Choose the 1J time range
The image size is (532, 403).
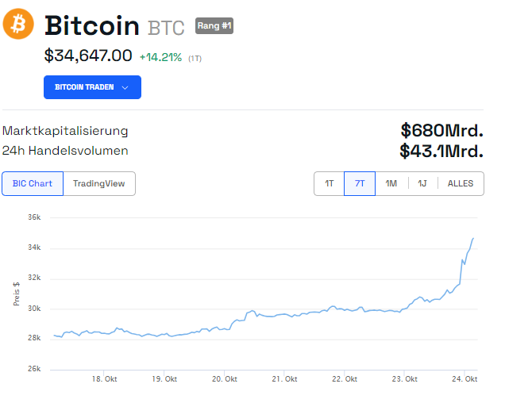(x=422, y=183)
